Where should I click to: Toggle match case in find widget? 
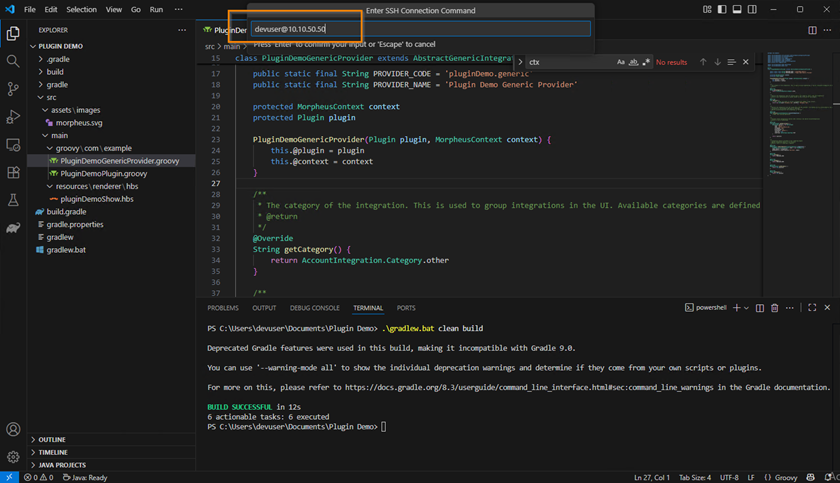click(x=620, y=62)
